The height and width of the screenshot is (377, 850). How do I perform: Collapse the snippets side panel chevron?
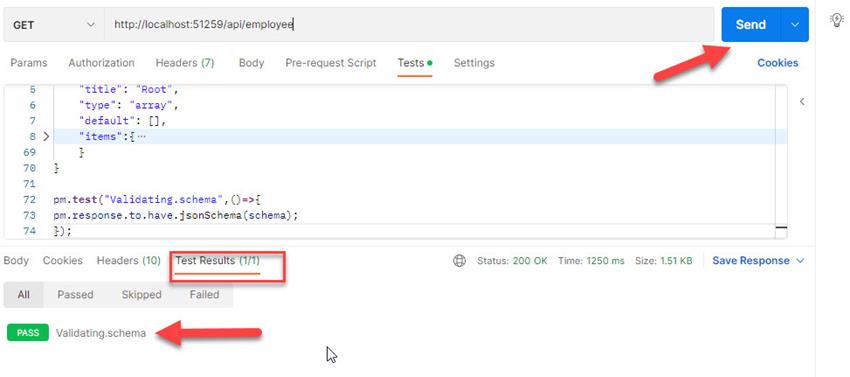tap(802, 101)
